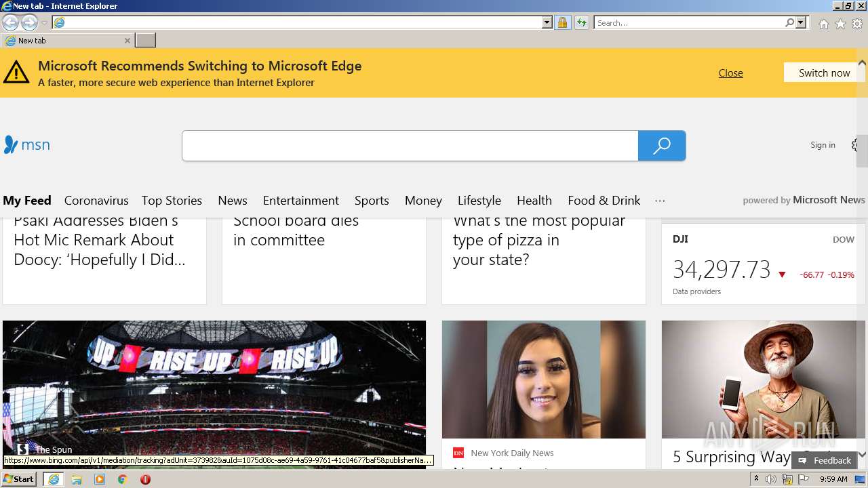Viewport: 868px width, 488px height.
Task: Open the volume speaker tray icon
Action: tap(771, 479)
